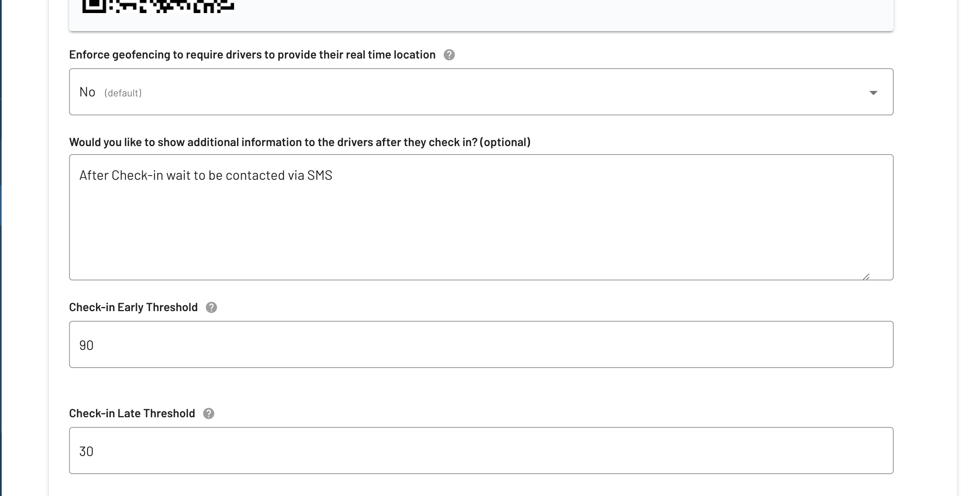Click the '(optional)' text in info label
Image resolution: width=980 pixels, height=496 pixels.
tap(505, 142)
